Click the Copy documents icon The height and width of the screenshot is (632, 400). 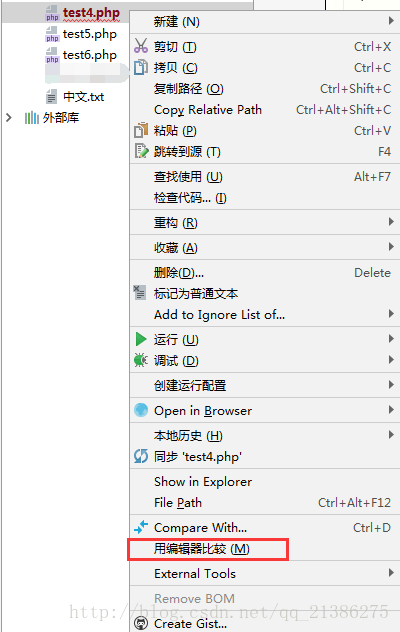pyautogui.click(x=141, y=67)
